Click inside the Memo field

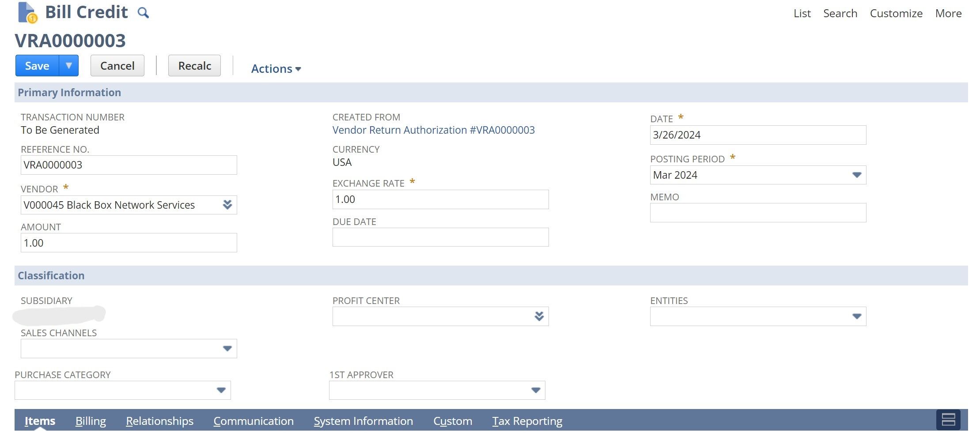757,213
